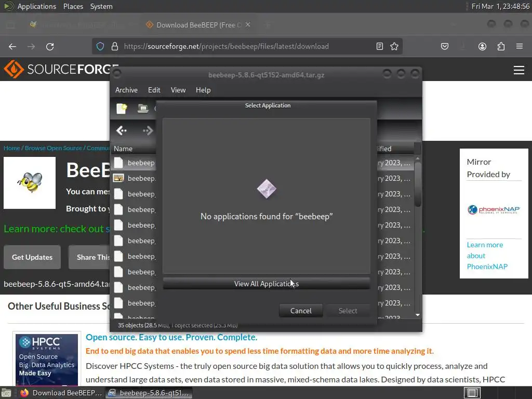
Task: Click the archive list scroll up arrow
Action: (418, 158)
